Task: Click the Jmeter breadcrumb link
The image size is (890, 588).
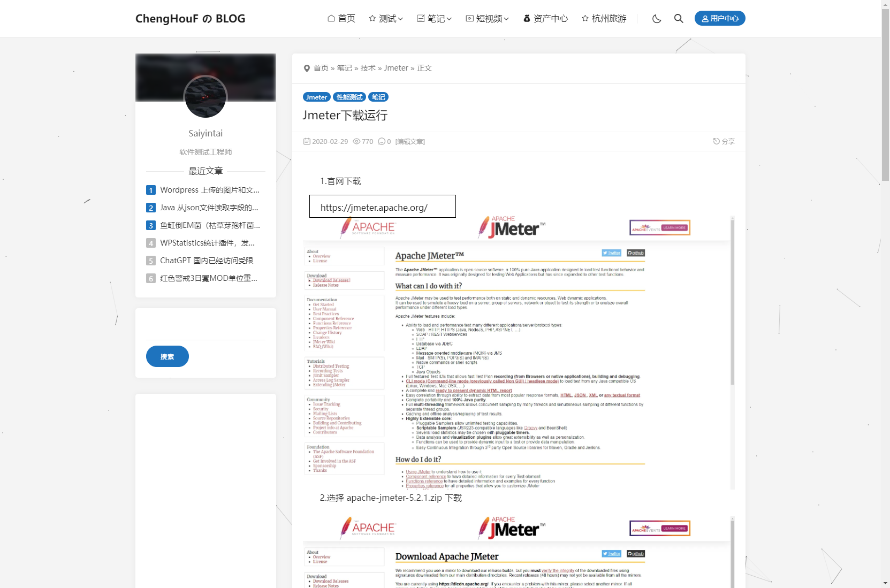Action: coord(396,68)
